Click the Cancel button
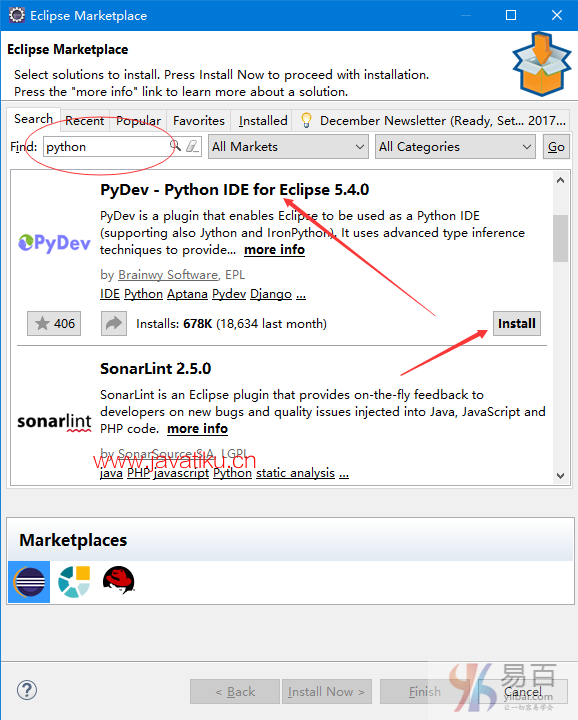The width and height of the screenshot is (578, 720). coord(522,692)
